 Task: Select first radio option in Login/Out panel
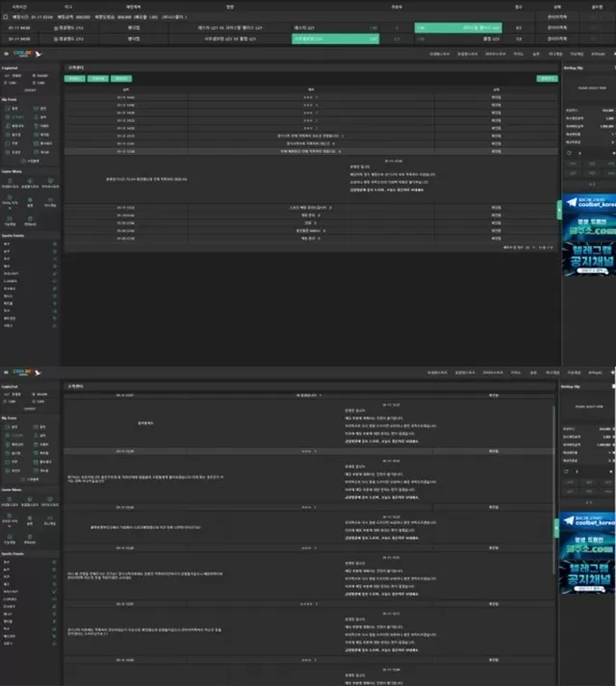tap(5, 74)
